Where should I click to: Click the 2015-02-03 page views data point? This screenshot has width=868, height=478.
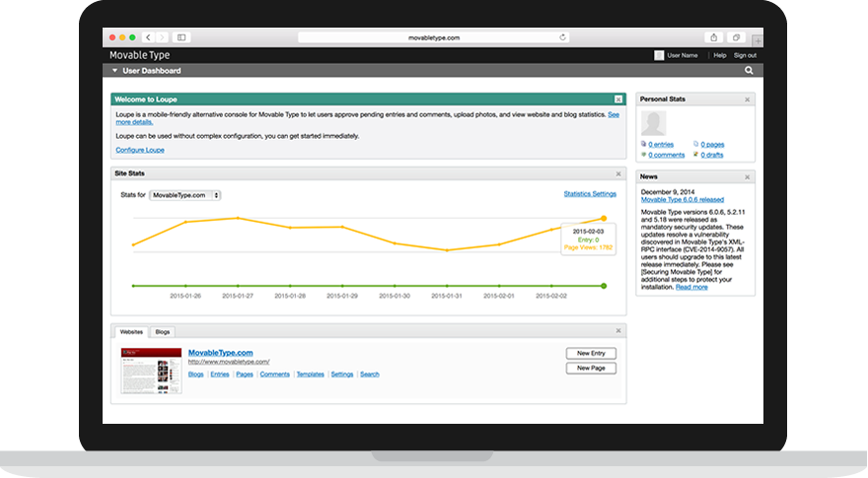coord(604,219)
